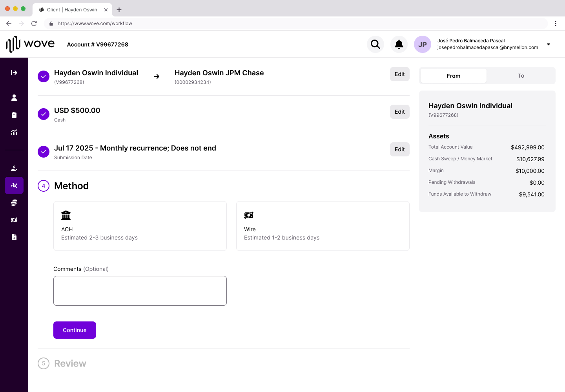Viewport: 565px width, 392px height.
Task: Select ACH as transfer method
Action: click(x=140, y=226)
